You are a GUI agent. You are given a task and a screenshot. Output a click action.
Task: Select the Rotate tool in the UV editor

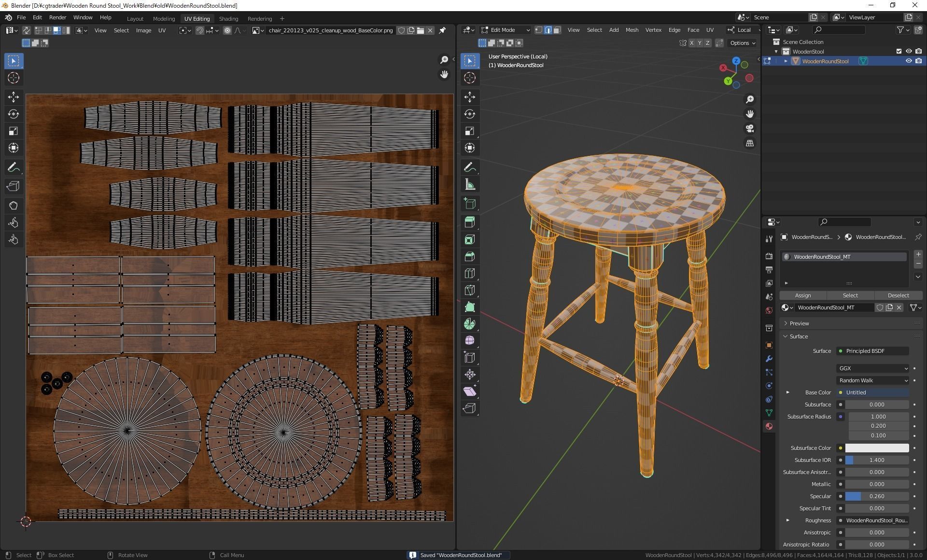pyautogui.click(x=14, y=114)
